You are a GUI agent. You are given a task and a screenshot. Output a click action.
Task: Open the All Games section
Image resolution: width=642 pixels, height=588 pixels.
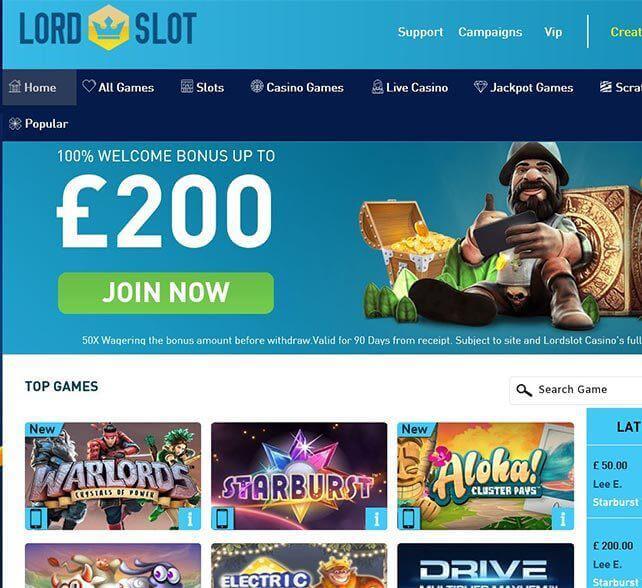click(118, 87)
